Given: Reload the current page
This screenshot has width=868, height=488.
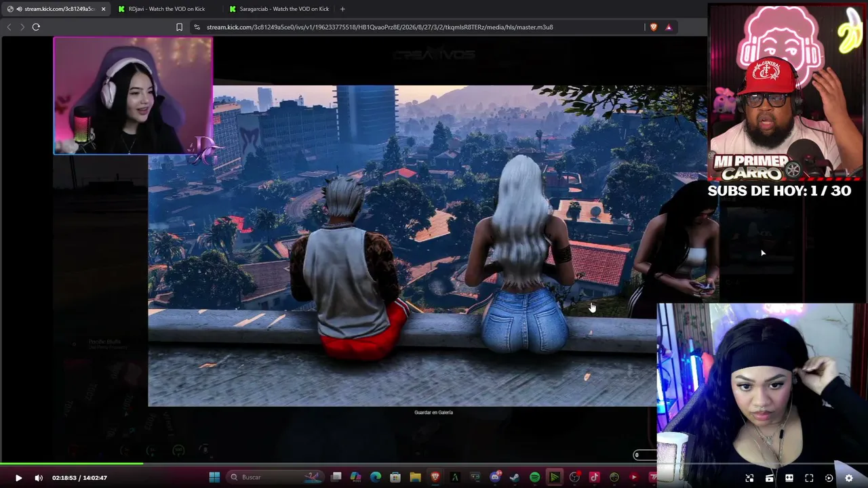Looking at the screenshot, I should coord(36,27).
